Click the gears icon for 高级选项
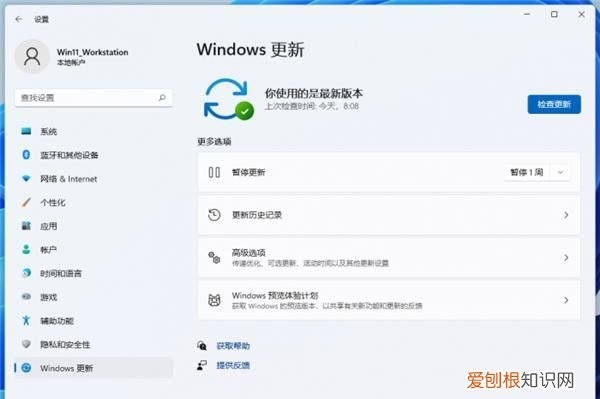The height and width of the screenshot is (399, 600). 214,257
